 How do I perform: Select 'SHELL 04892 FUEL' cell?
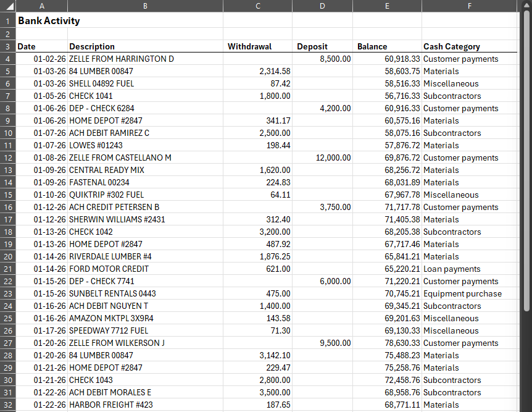click(x=145, y=83)
